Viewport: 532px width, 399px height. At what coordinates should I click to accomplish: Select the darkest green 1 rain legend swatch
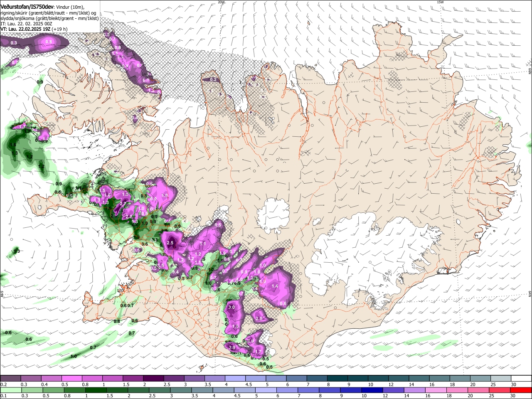click(x=96, y=390)
